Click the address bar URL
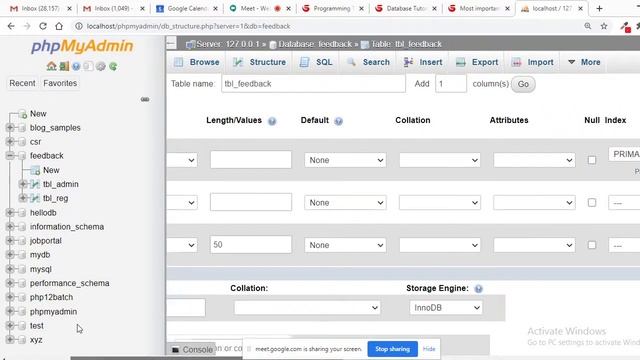 [189, 26]
